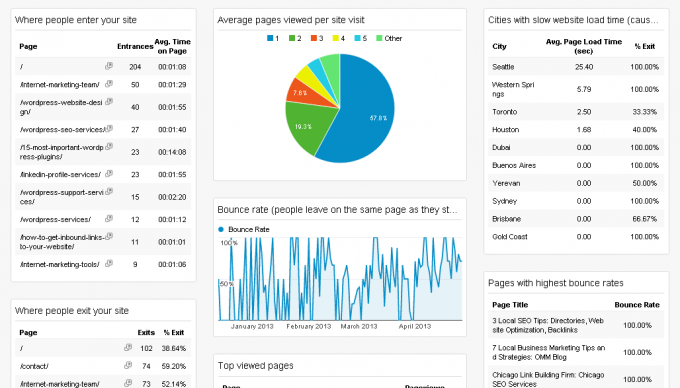Select Brisbane city row
This screenshot has width=680, height=388.
(575, 219)
